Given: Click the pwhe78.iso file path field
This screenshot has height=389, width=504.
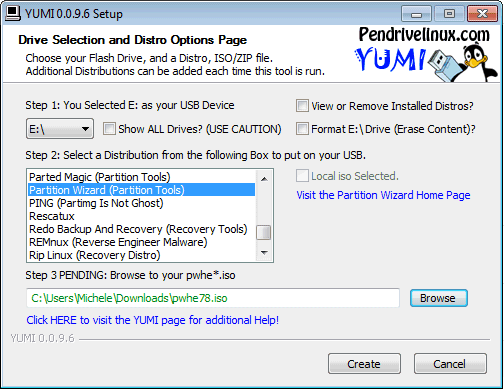Looking at the screenshot, I should coord(213,298).
